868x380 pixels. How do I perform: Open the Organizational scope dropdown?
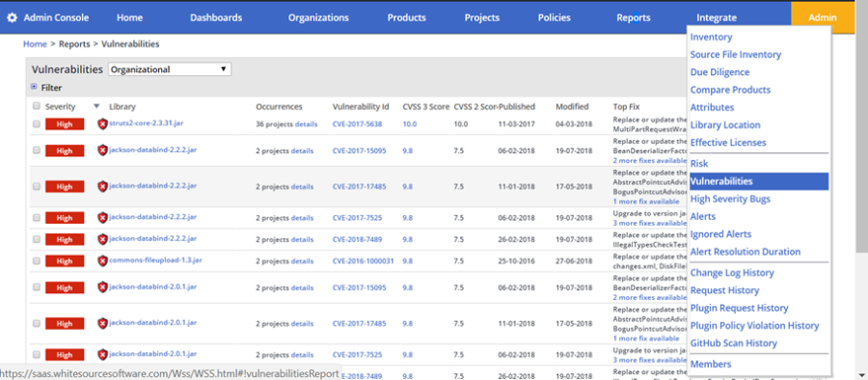tap(170, 69)
